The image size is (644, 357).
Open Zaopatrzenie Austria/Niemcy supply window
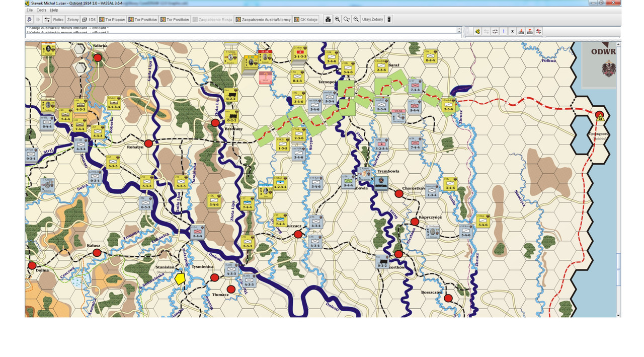(263, 20)
